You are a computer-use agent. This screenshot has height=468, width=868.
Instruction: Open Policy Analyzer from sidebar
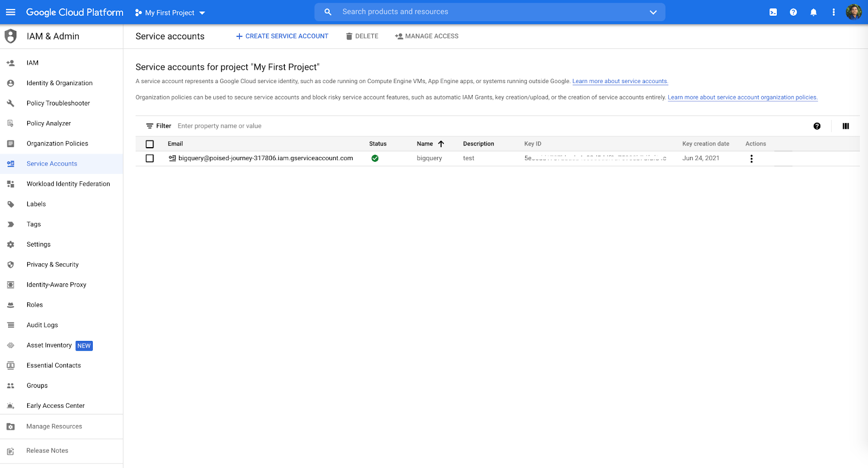pos(49,124)
